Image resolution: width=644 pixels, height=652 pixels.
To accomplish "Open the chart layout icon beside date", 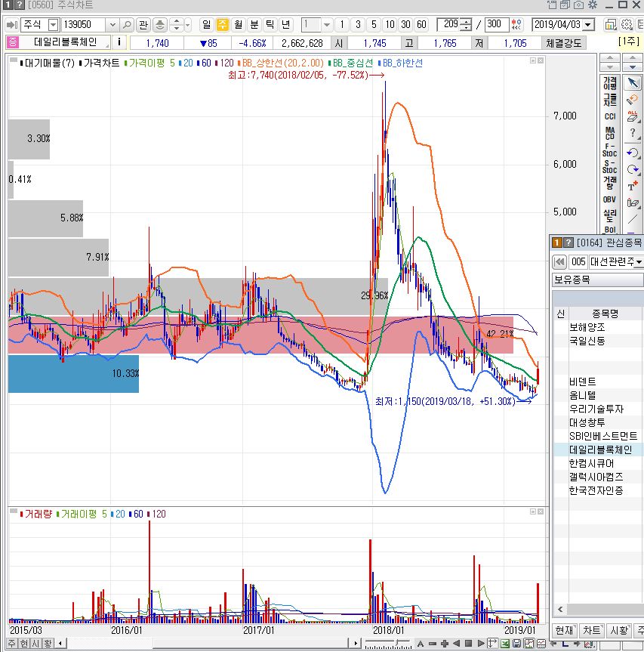I will coord(610,24).
